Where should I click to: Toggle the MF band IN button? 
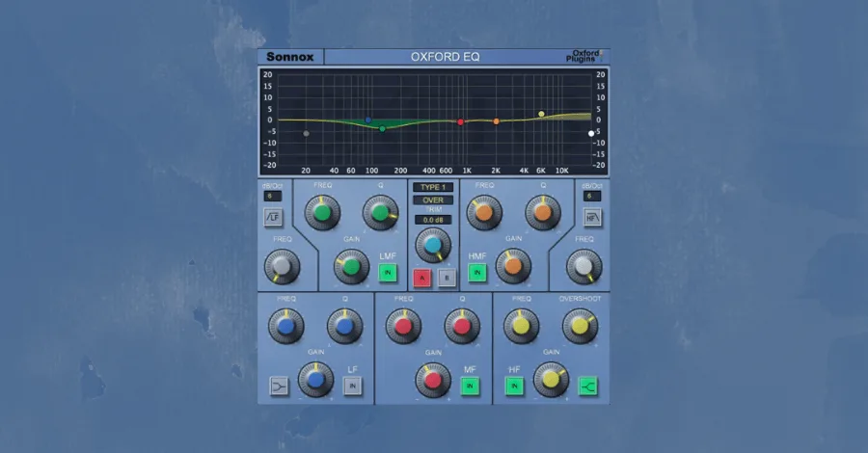(470, 386)
